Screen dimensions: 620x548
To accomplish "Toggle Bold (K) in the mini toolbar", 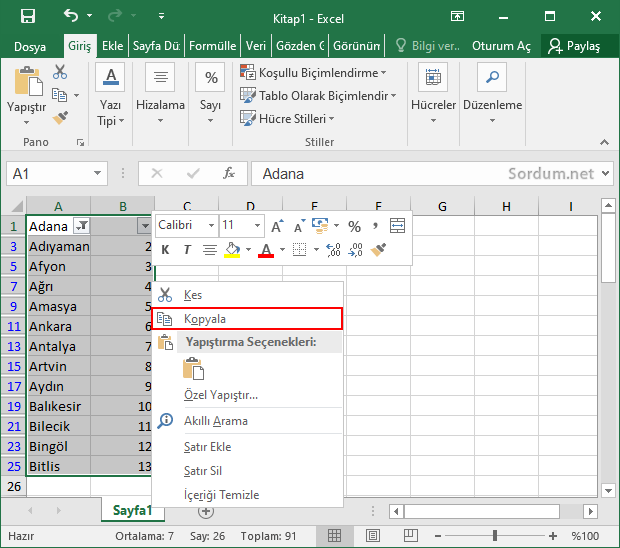I will pyautogui.click(x=165, y=250).
